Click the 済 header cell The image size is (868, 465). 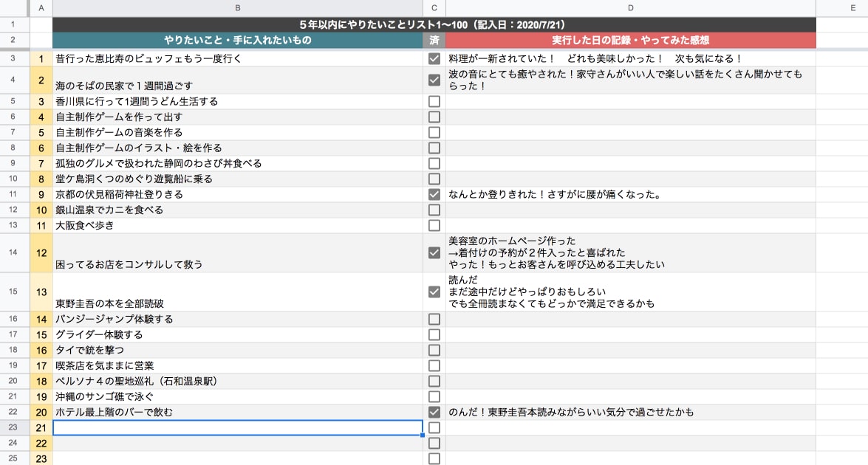(x=434, y=40)
